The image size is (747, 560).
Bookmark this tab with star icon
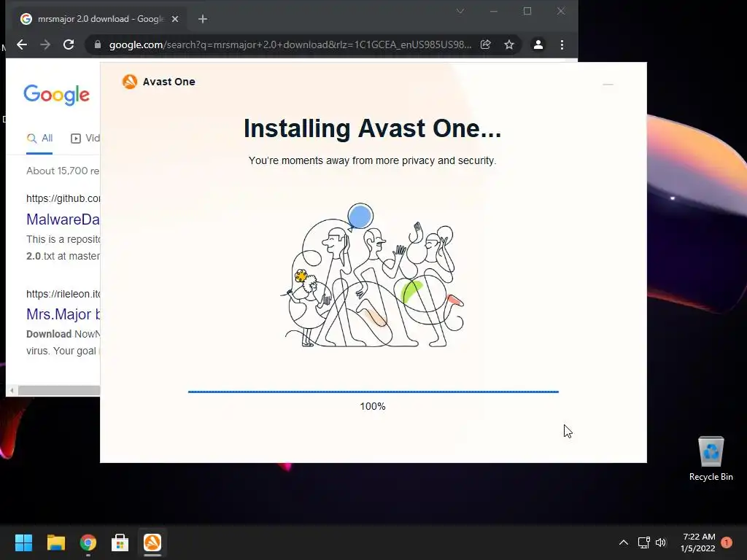pos(509,44)
